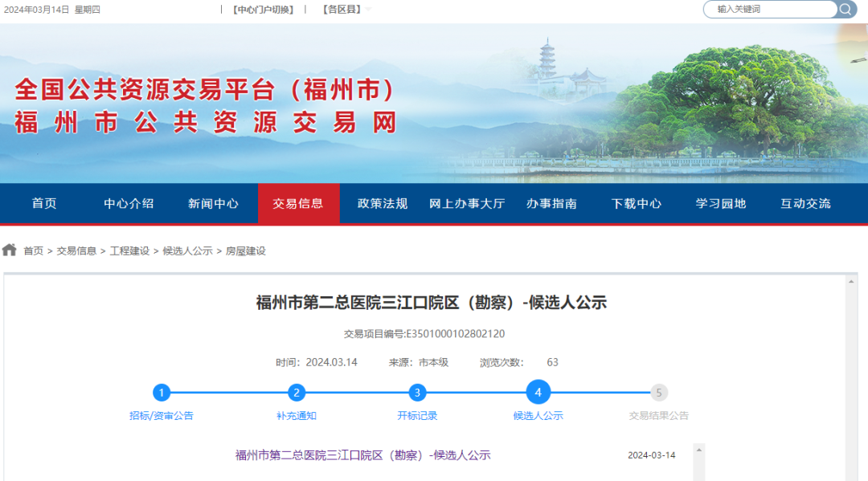
Task: Open the 下载中心 menu item
Action: pos(636,203)
